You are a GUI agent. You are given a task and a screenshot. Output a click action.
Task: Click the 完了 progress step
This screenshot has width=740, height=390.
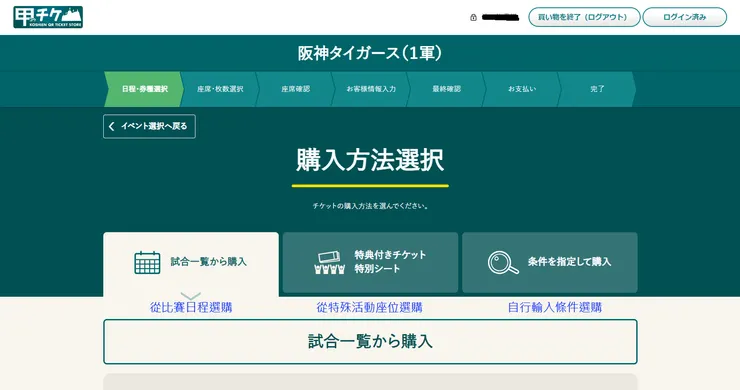coord(597,89)
